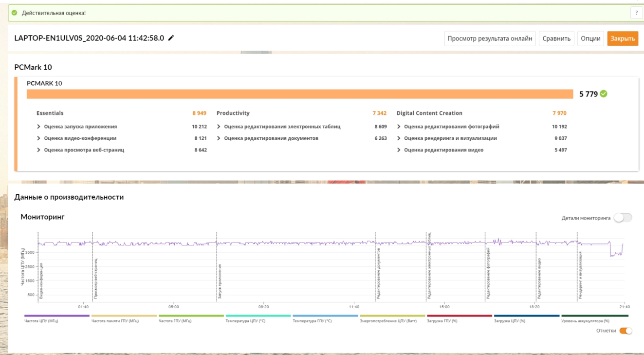Screen dimensions: 644x355
Task: Click the rendering score 9 037
Action: coord(561,138)
